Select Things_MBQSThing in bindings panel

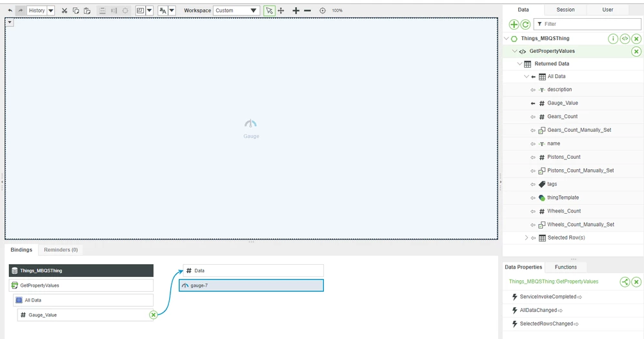[81, 271]
